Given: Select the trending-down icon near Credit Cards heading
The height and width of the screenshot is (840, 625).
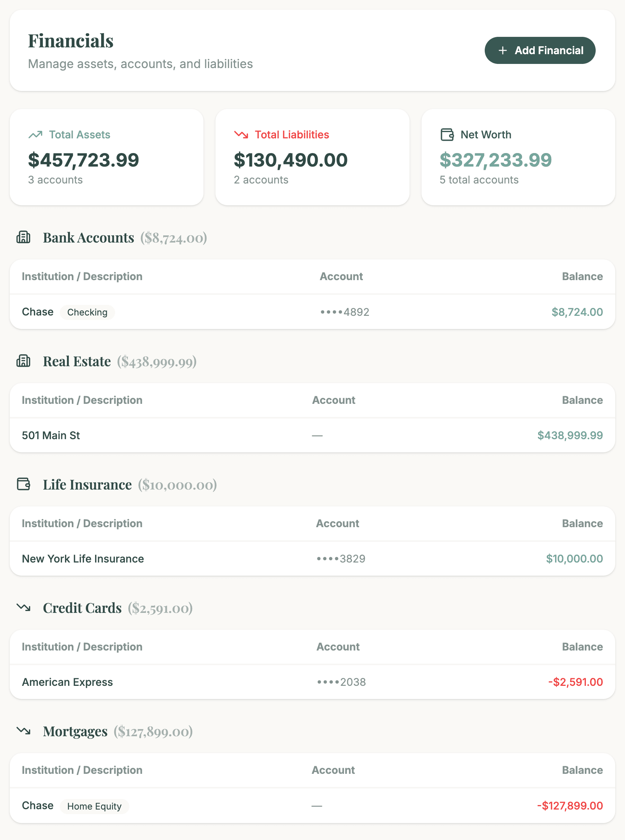Looking at the screenshot, I should 24,608.
